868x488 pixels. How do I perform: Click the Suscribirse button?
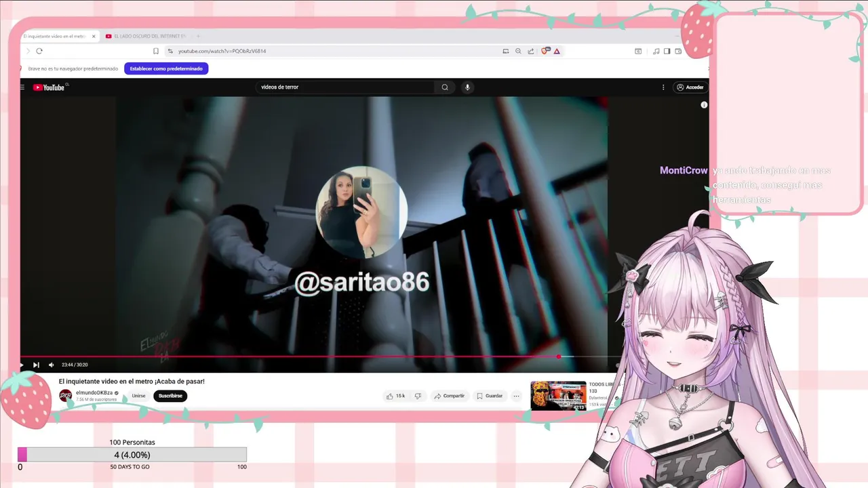pyautogui.click(x=170, y=396)
